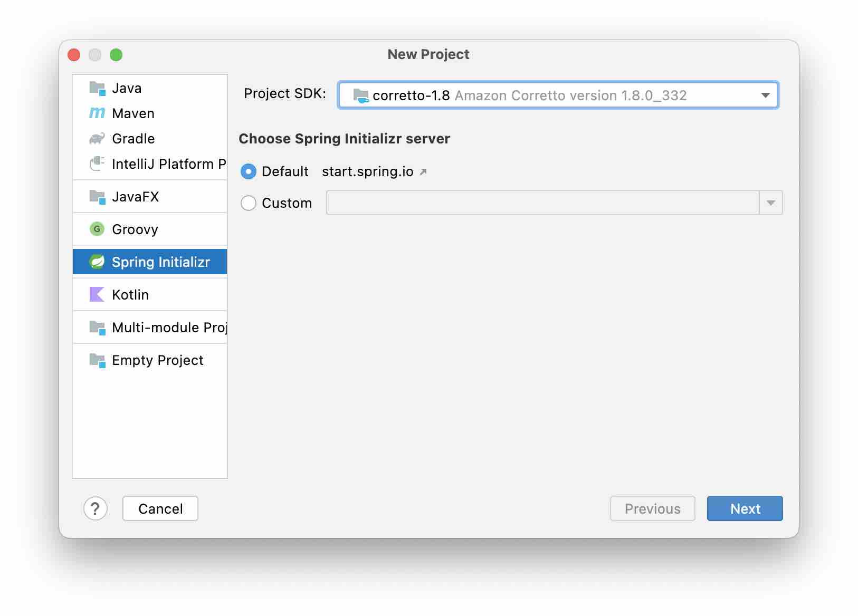Screen dimensions: 858x616
Task: Click the Maven icon in sidebar
Action: pos(97,113)
